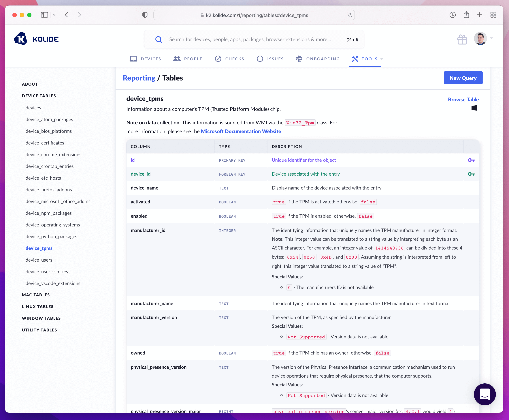Show Safari tab overview grid

click(493, 15)
